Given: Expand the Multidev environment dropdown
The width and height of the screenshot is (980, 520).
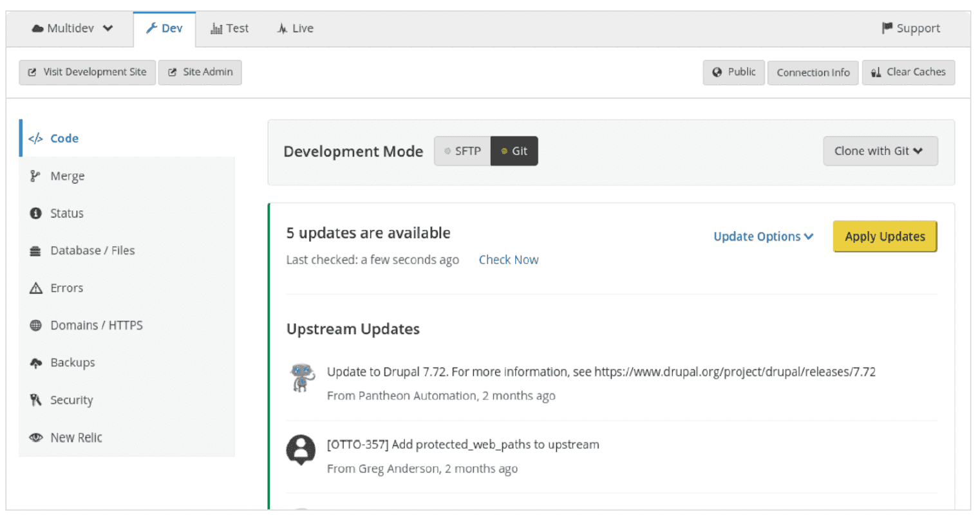Looking at the screenshot, I should (71, 28).
